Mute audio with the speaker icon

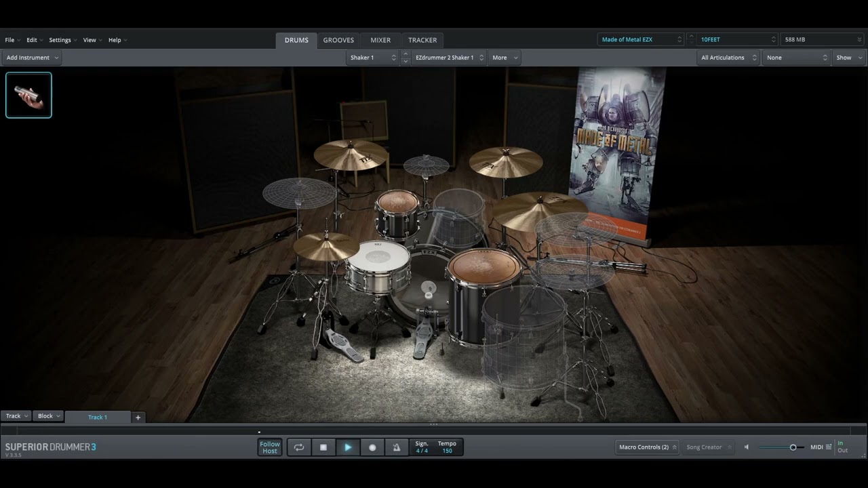click(x=747, y=447)
